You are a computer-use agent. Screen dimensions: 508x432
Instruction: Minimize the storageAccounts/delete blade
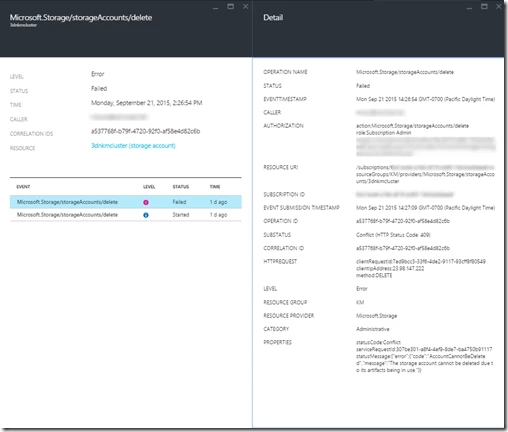point(216,7)
